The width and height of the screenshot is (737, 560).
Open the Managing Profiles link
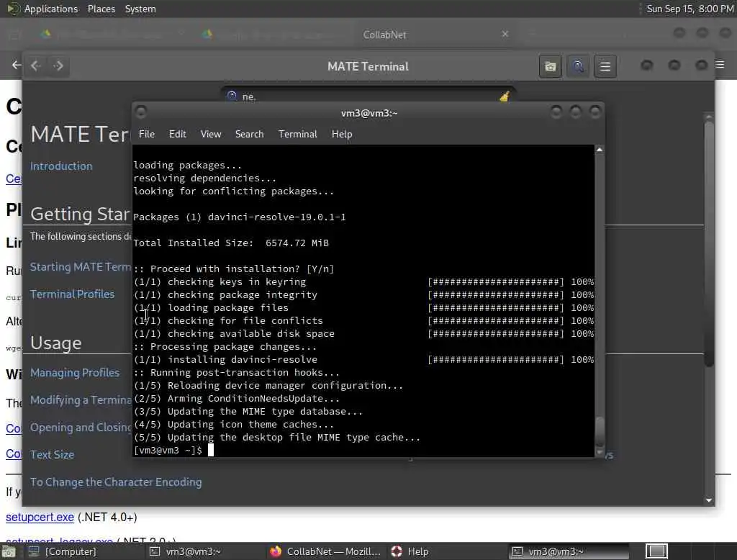point(75,373)
